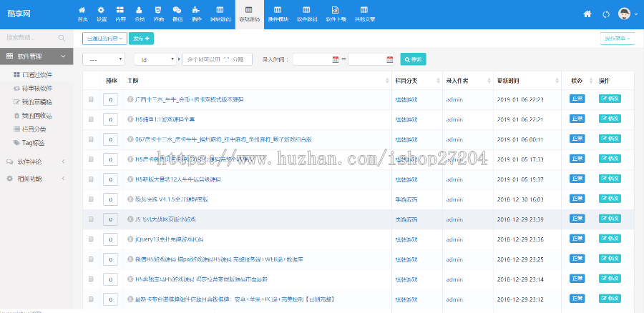Switch to the 软件源码 top tab
This screenshot has height=313, width=644.
click(x=307, y=14)
